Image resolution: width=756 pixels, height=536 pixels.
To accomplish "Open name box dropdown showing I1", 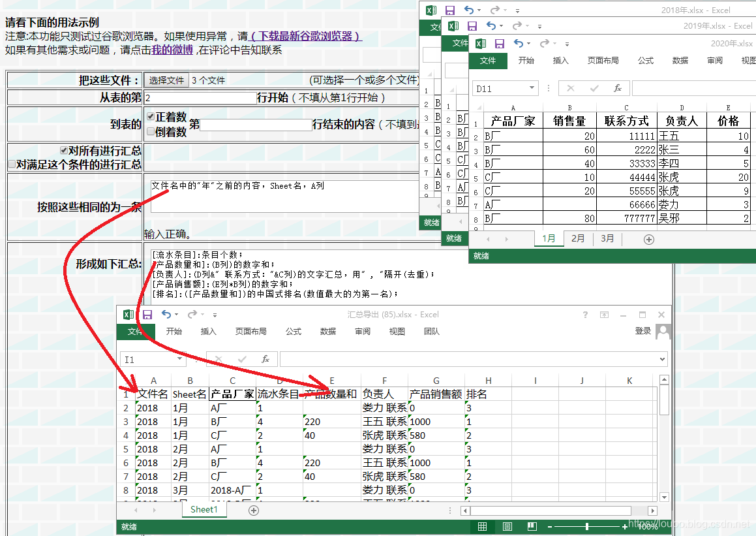I will click(x=179, y=359).
